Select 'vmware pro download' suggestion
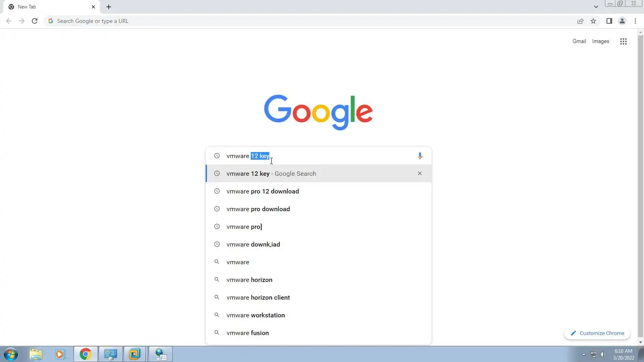Screen dimensions: 644x362 (x=318, y=209)
